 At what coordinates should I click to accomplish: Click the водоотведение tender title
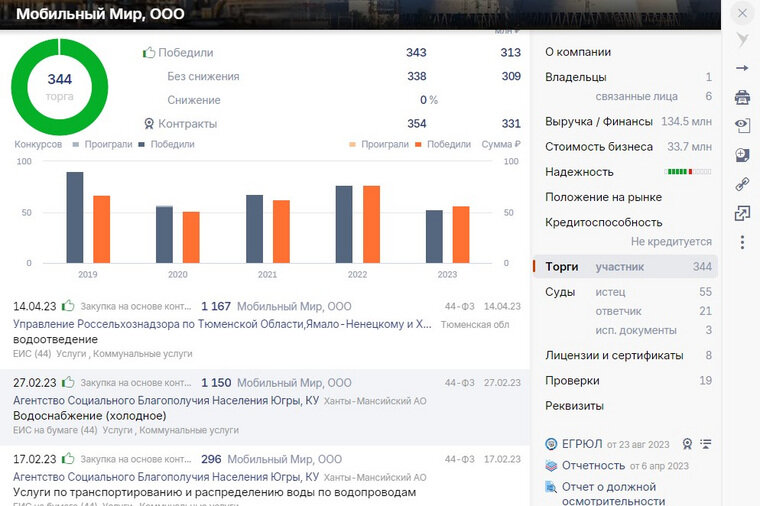(x=55, y=339)
